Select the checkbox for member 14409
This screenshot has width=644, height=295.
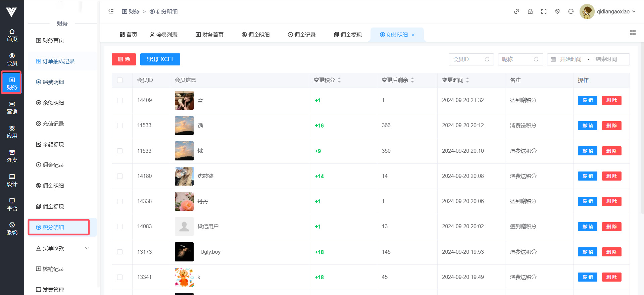[120, 100]
